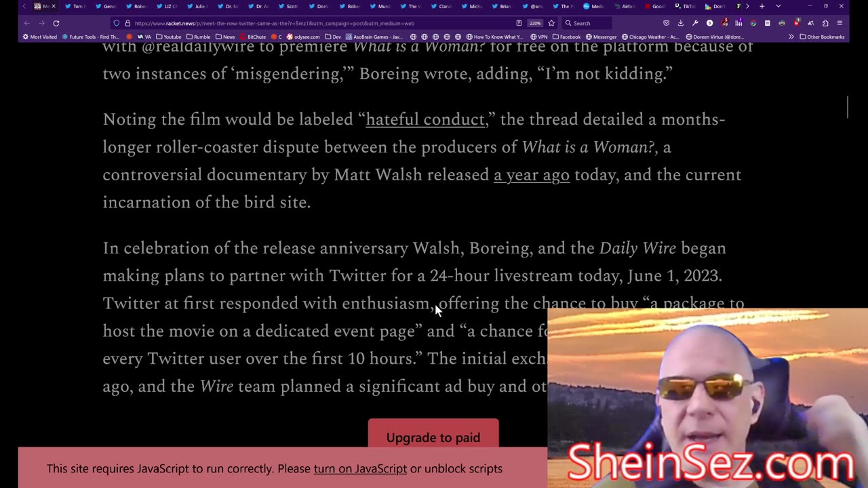Open the "a year ago" link
Viewport: 868px width, 488px height.
click(532, 175)
